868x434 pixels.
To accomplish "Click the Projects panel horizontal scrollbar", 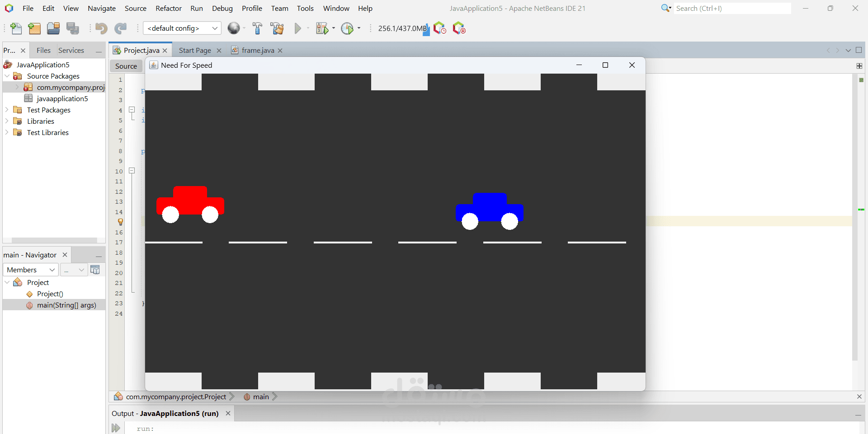I will pos(54,240).
